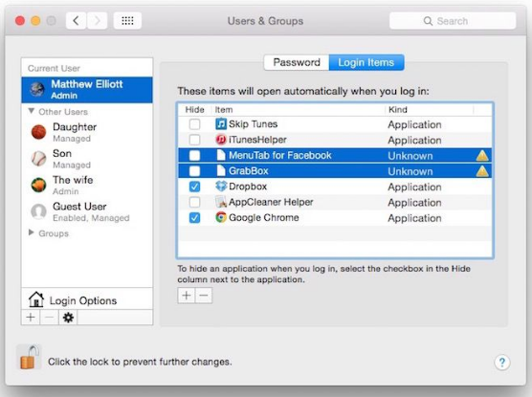Image resolution: width=532 pixels, height=397 pixels.
Task: Select the Guest User account
Action: pos(87,211)
